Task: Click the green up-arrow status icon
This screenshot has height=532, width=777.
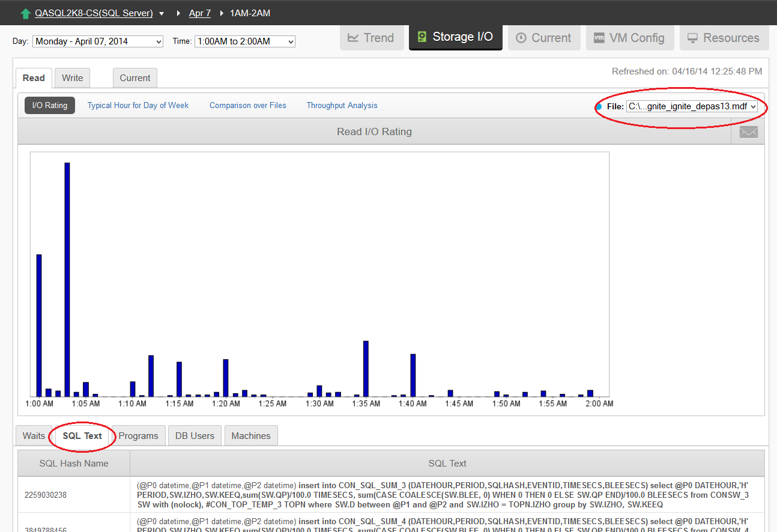Action: tap(25, 13)
